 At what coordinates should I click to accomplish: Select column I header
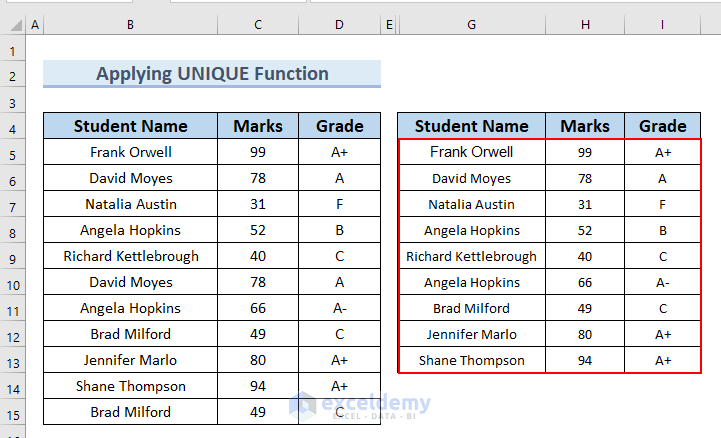coord(663,23)
